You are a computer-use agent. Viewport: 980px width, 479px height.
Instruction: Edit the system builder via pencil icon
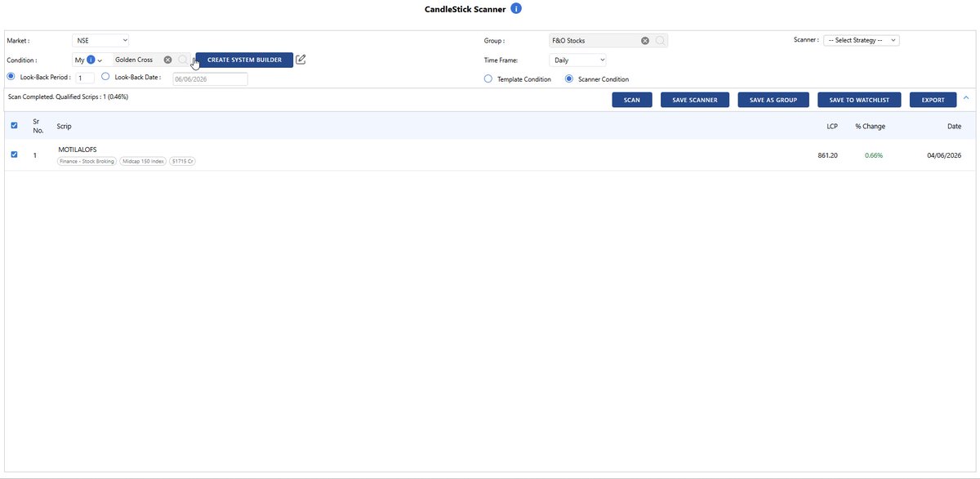coord(301,60)
